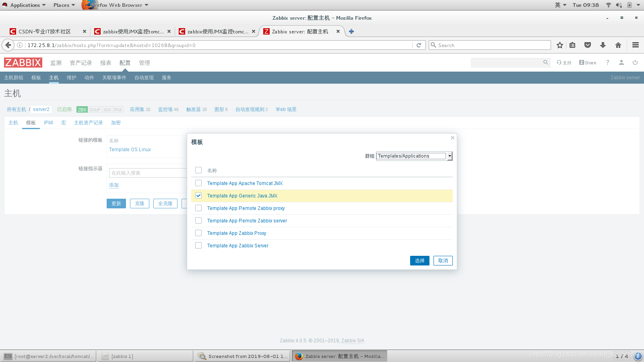Open the Template OS Linux link
The width and height of the screenshot is (644, 362).
point(130,150)
